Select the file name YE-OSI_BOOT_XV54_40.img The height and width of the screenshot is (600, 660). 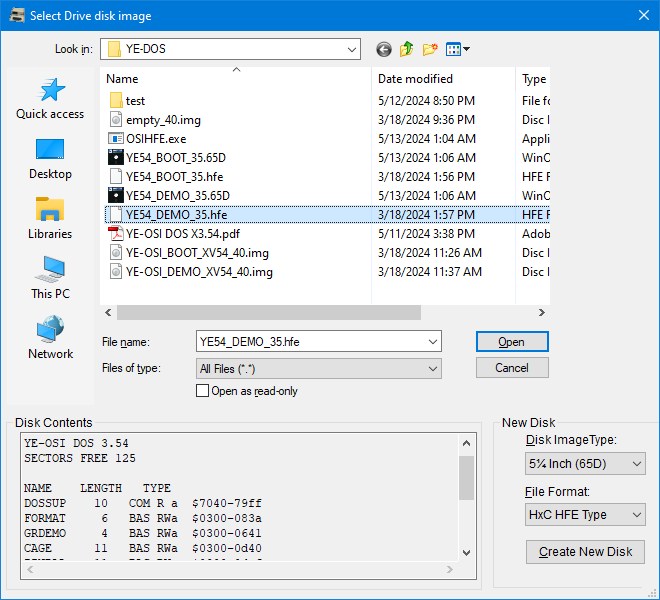[x=197, y=253]
